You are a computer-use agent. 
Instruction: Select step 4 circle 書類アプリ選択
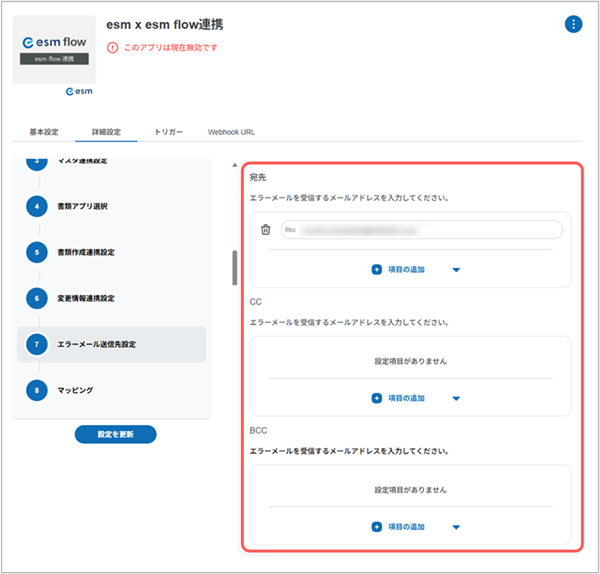coord(37,206)
